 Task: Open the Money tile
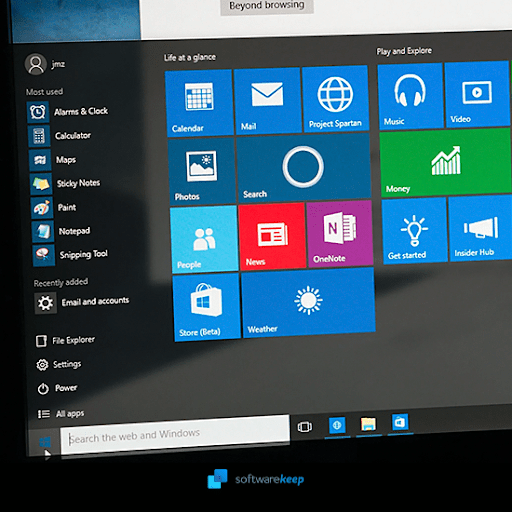446,163
